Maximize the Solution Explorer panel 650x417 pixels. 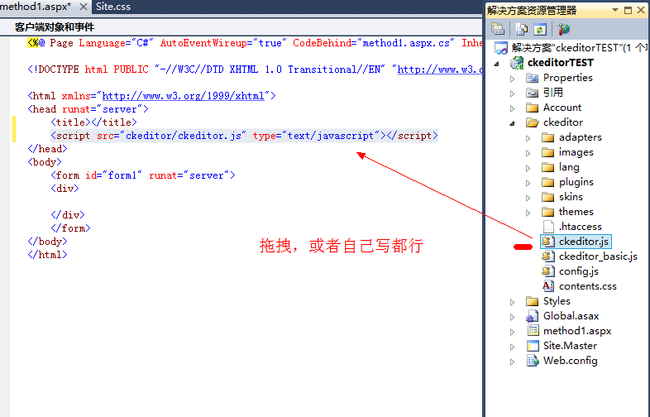point(628,10)
